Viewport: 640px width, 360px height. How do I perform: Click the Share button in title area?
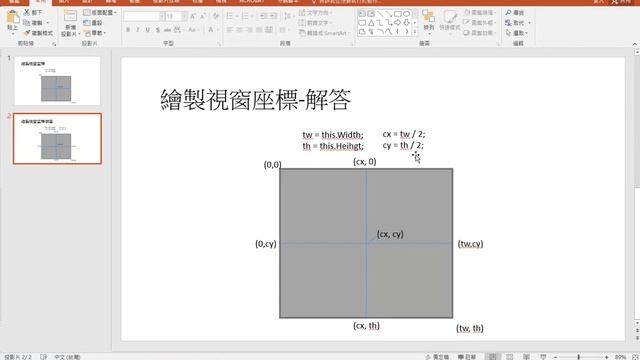pos(621,2)
